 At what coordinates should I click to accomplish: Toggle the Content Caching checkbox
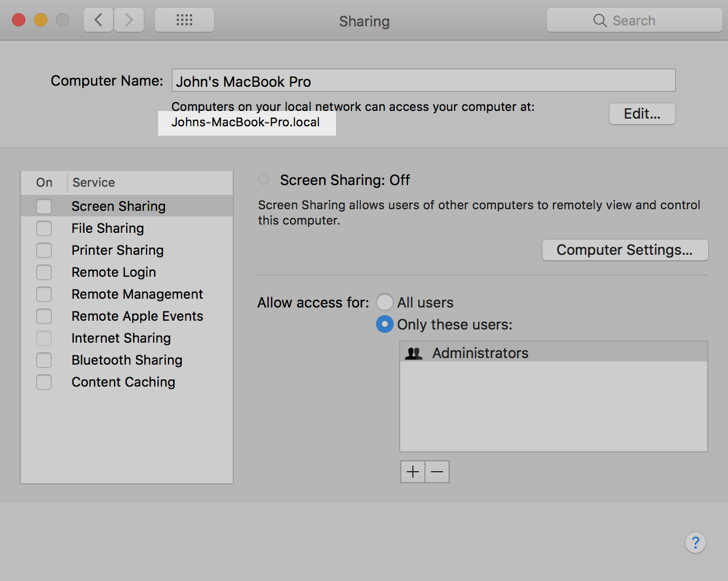pyautogui.click(x=44, y=382)
